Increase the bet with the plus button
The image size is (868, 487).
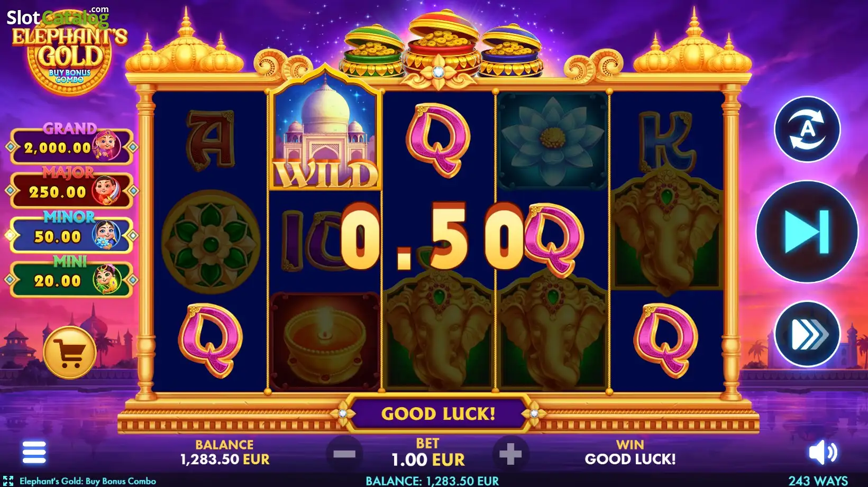click(510, 454)
